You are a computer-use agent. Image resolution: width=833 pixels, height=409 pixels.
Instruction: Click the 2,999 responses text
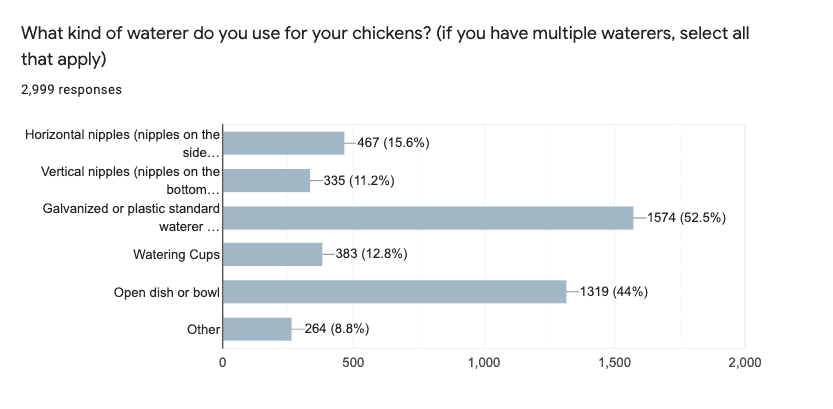point(71,90)
